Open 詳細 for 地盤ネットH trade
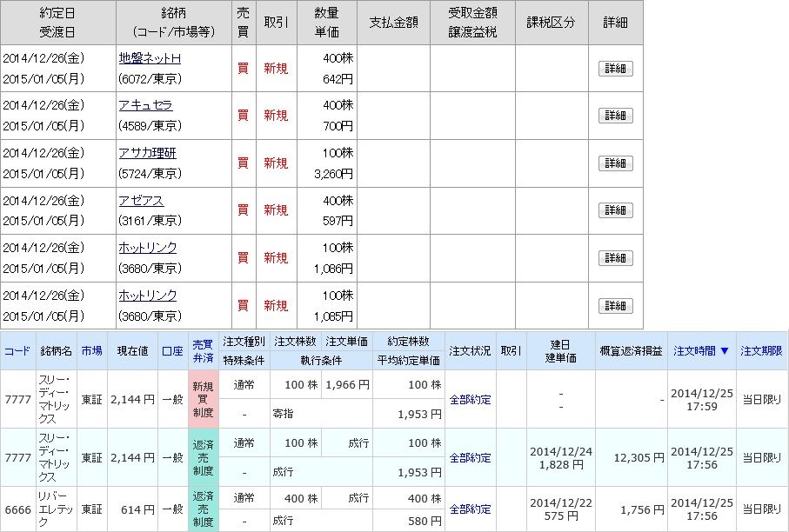789x532 pixels. [x=615, y=69]
